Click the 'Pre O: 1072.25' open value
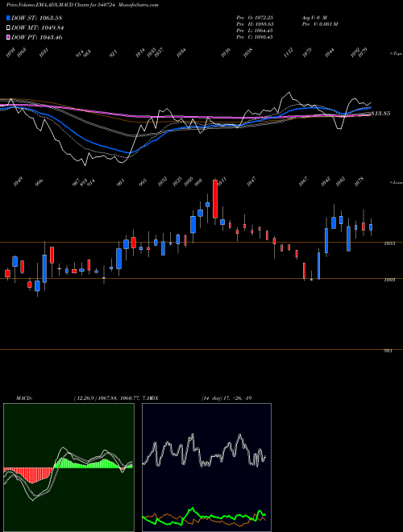 pyautogui.click(x=255, y=18)
